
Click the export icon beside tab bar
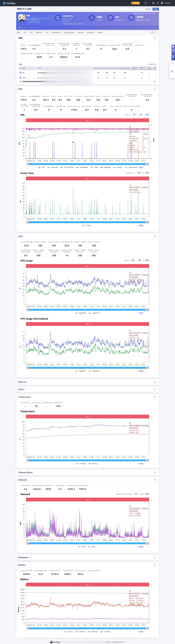[155, 32]
